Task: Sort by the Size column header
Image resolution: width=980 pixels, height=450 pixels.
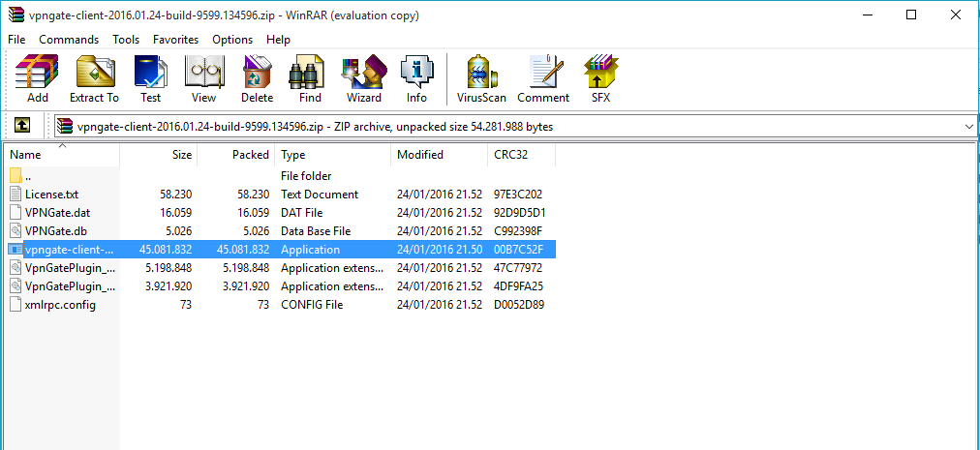Action: coord(158,155)
